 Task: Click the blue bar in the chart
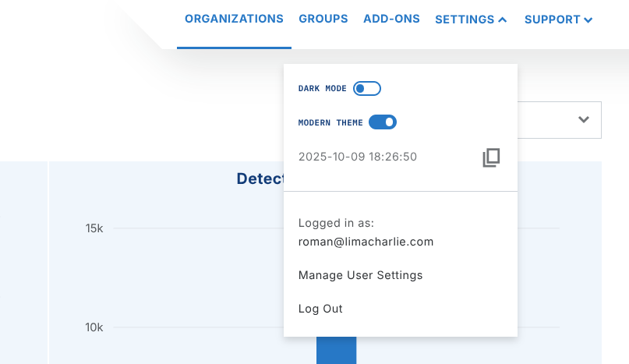[x=336, y=351]
